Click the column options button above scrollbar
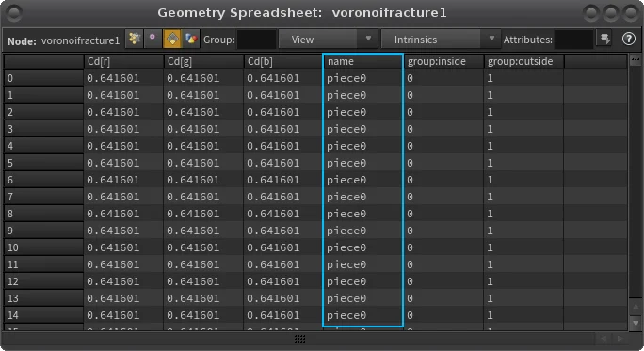644x351 pixels. [x=636, y=60]
